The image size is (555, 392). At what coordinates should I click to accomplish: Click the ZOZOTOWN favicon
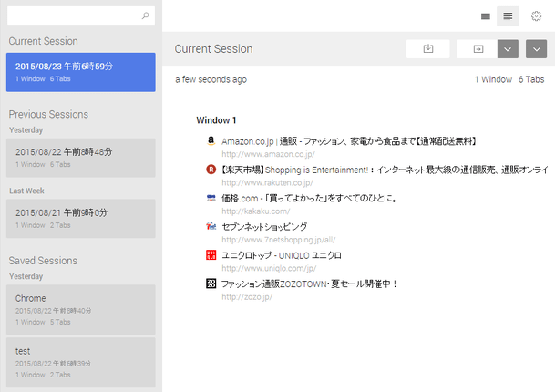(x=211, y=284)
